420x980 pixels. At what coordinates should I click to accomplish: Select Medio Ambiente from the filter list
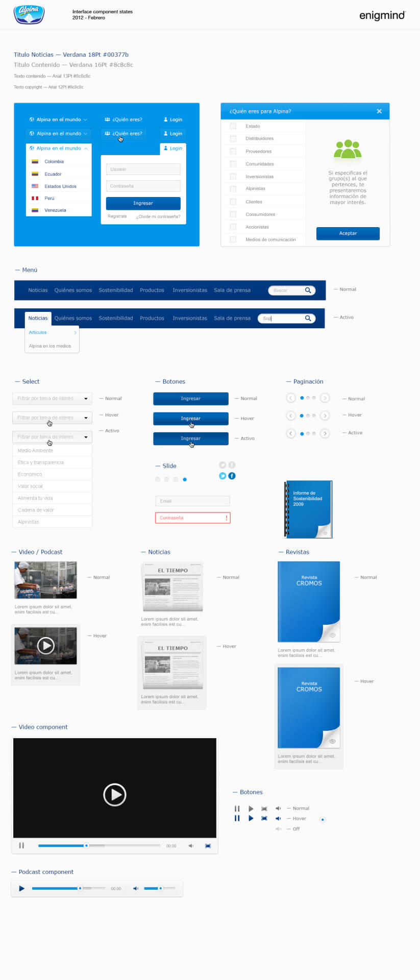[x=35, y=451]
